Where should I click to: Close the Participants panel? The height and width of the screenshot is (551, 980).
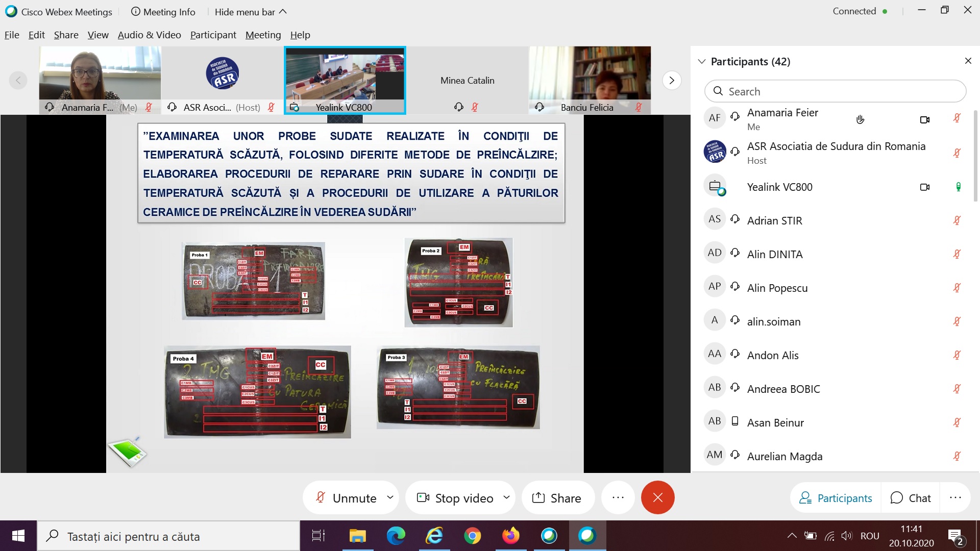pyautogui.click(x=968, y=61)
